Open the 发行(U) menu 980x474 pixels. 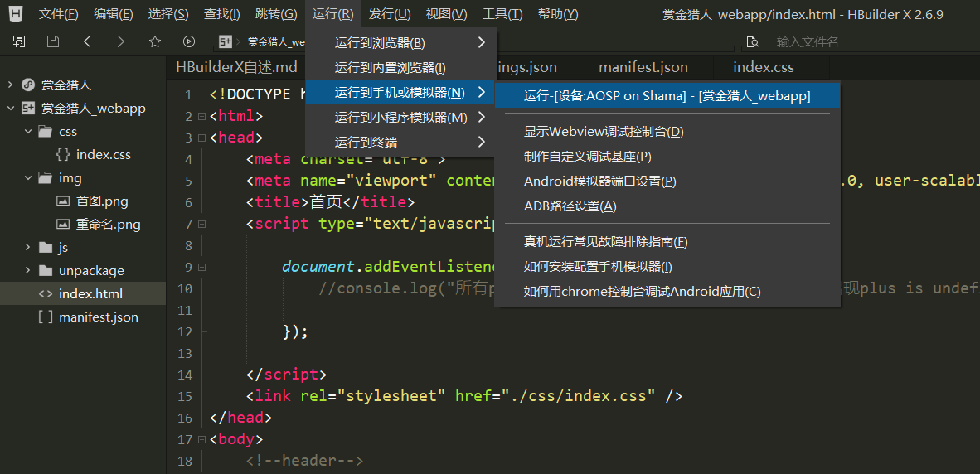tap(390, 14)
